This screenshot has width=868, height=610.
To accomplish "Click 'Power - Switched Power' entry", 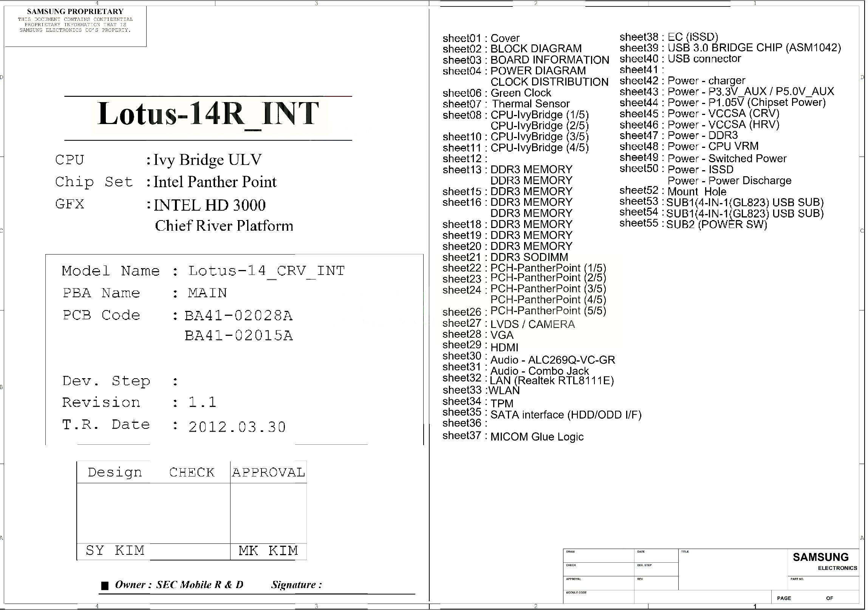I will coord(727,158).
